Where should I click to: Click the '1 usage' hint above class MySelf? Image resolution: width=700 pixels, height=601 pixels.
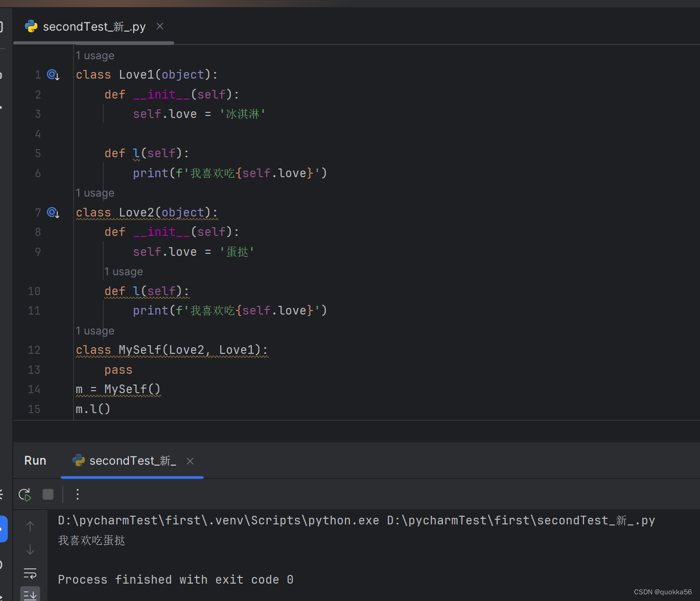95,331
